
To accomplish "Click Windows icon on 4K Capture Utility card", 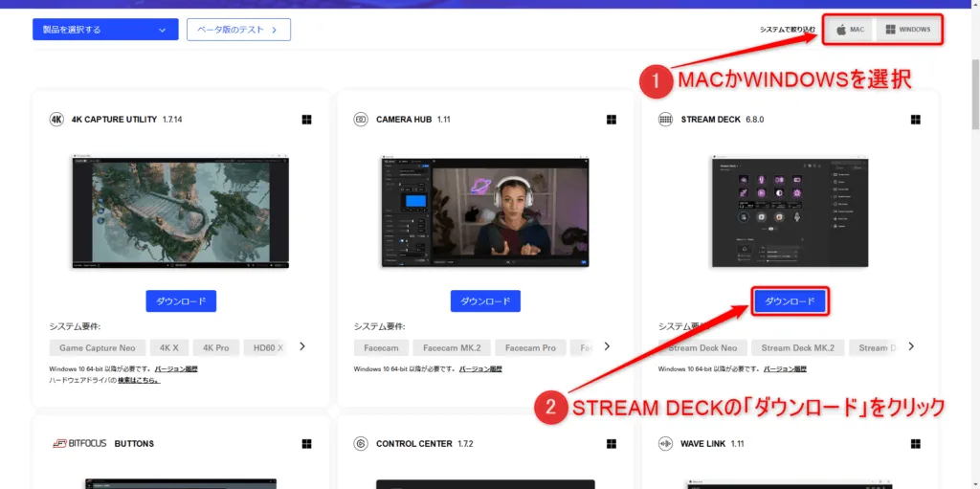I will [x=306, y=120].
